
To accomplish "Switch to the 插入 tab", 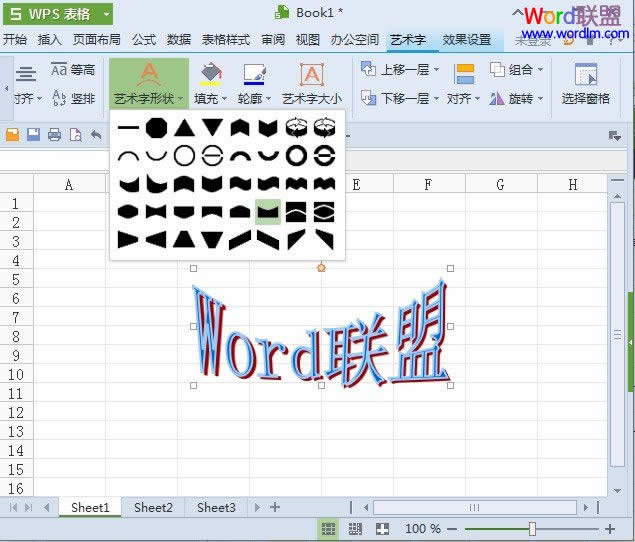I will pyautogui.click(x=49, y=39).
